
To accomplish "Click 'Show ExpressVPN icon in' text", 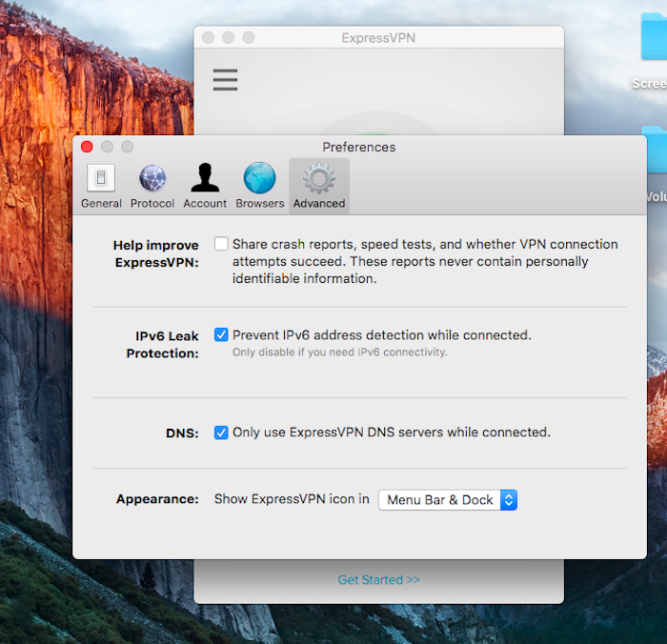I will coord(292,499).
